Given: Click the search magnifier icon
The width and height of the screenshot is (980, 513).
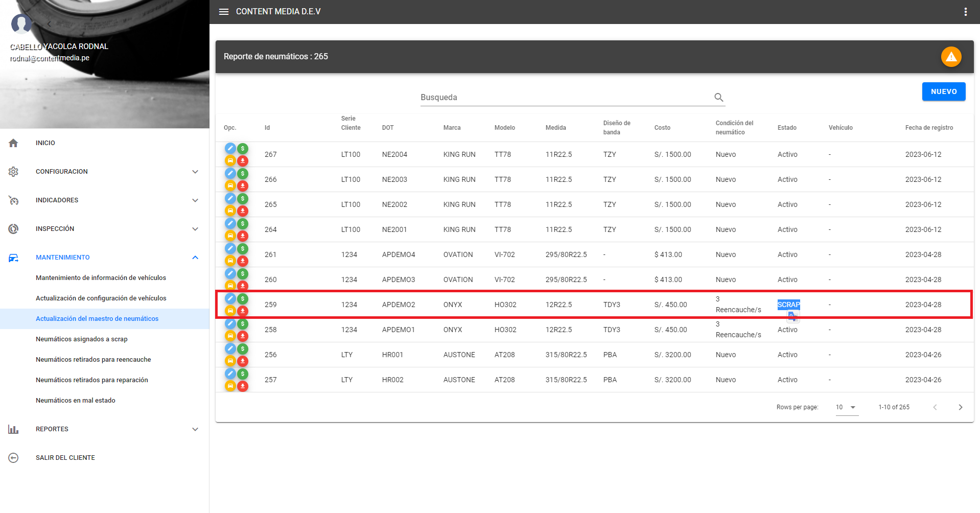Looking at the screenshot, I should coord(718,97).
